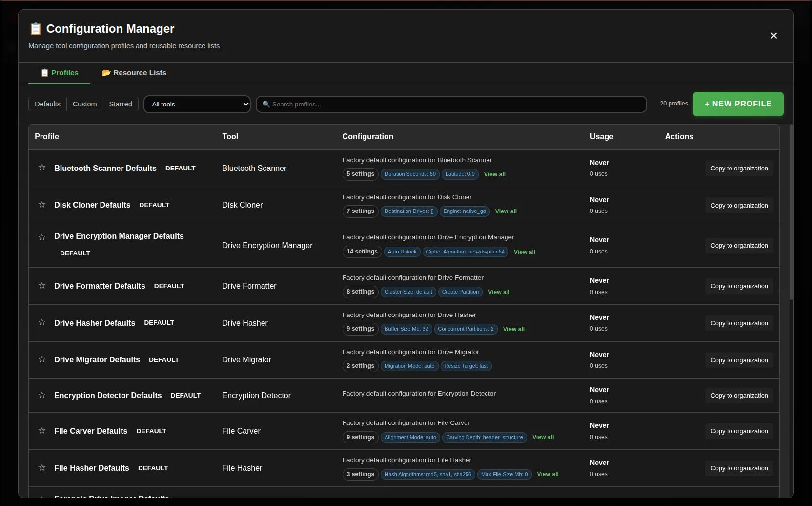View all settings for Drive Formatter
The height and width of the screenshot is (506, 812).
(x=499, y=292)
